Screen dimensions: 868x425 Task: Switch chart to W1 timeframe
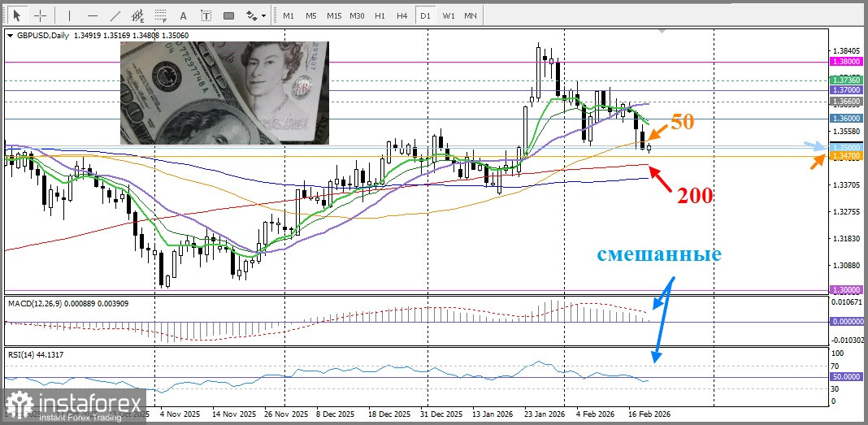coord(448,15)
